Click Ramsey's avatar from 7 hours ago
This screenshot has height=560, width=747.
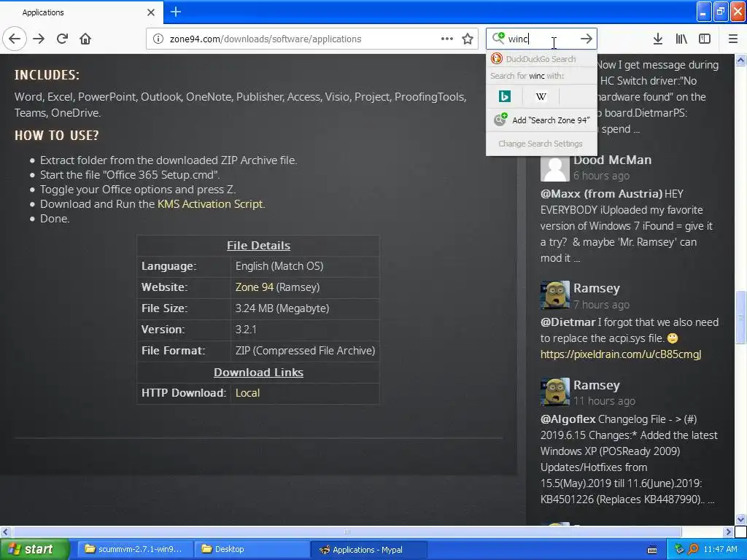point(555,295)
